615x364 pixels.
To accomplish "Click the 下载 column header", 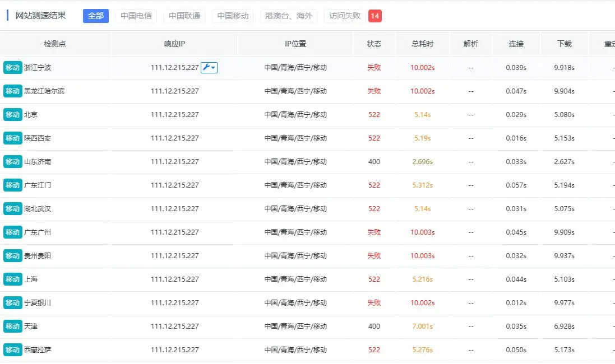I will tap(564, 44).
